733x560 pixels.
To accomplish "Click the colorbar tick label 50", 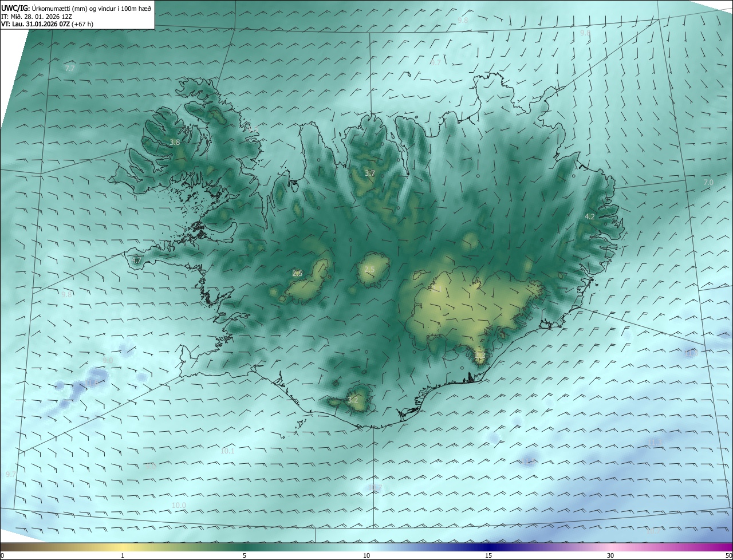I will click(x=728, y=555).
